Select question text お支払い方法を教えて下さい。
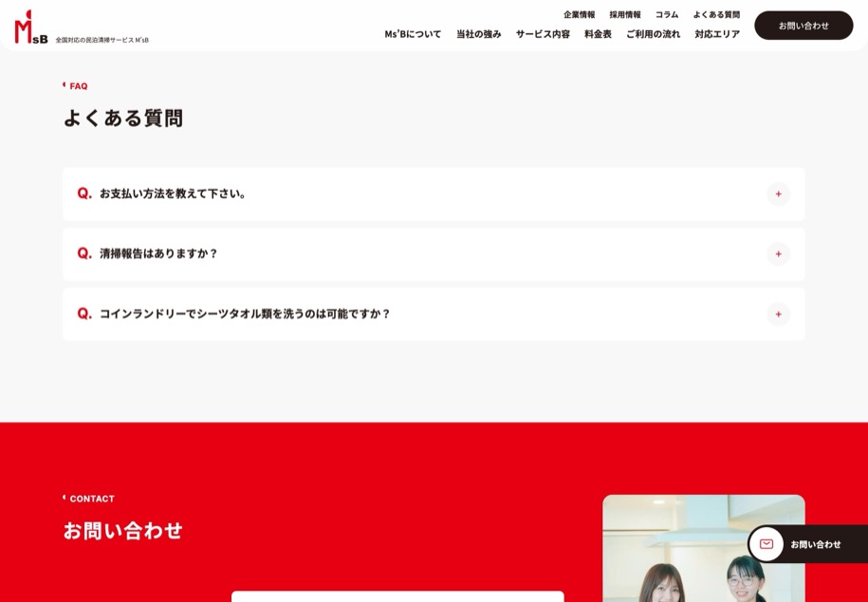The width and height of the screenshot is (868, 602). (173, 193)
